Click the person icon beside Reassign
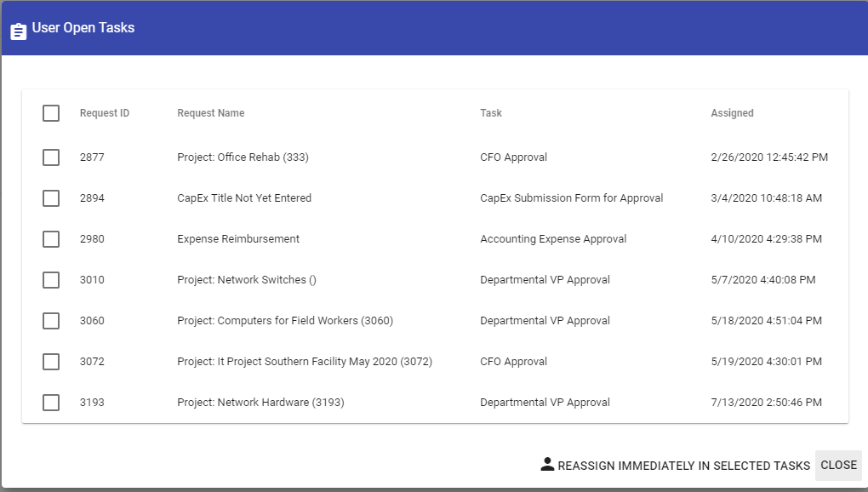The width and height of the screenshot is (868, 492). [547, 465]
